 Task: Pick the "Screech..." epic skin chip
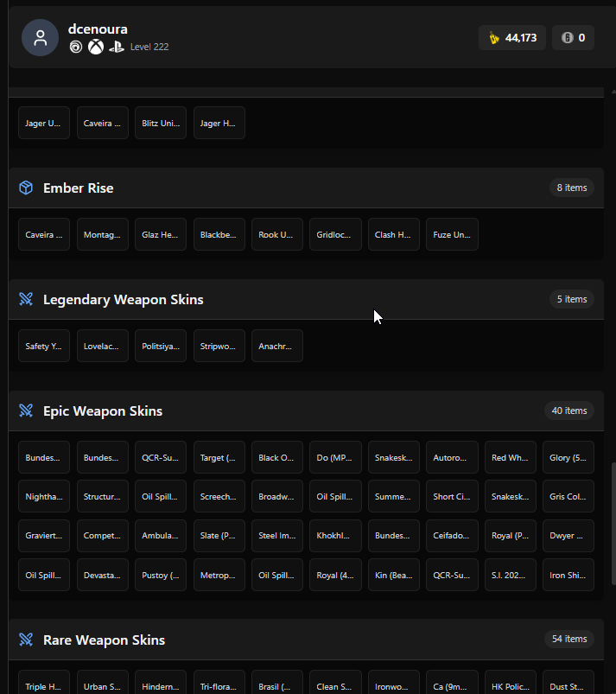pos(219,497)
